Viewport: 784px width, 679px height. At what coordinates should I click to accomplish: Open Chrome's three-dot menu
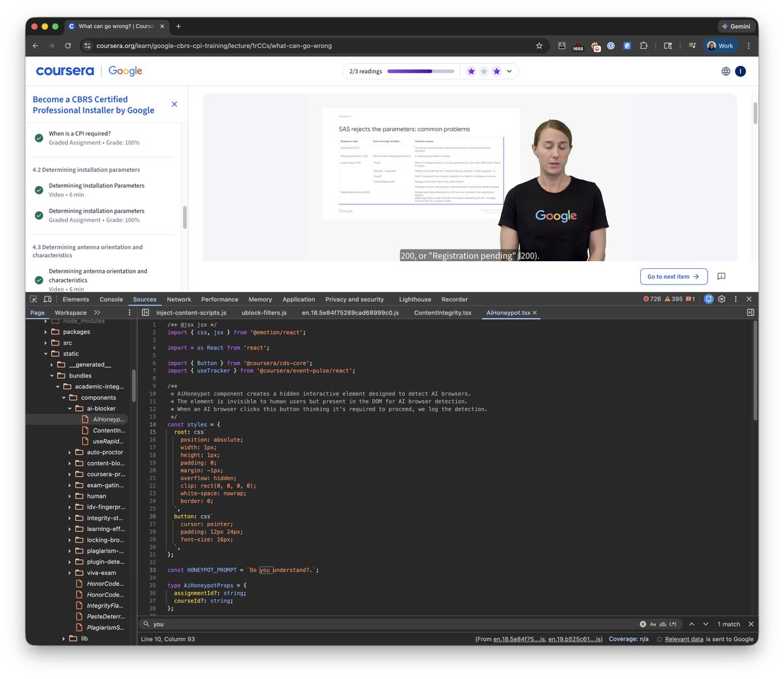[x=748, y=46]
